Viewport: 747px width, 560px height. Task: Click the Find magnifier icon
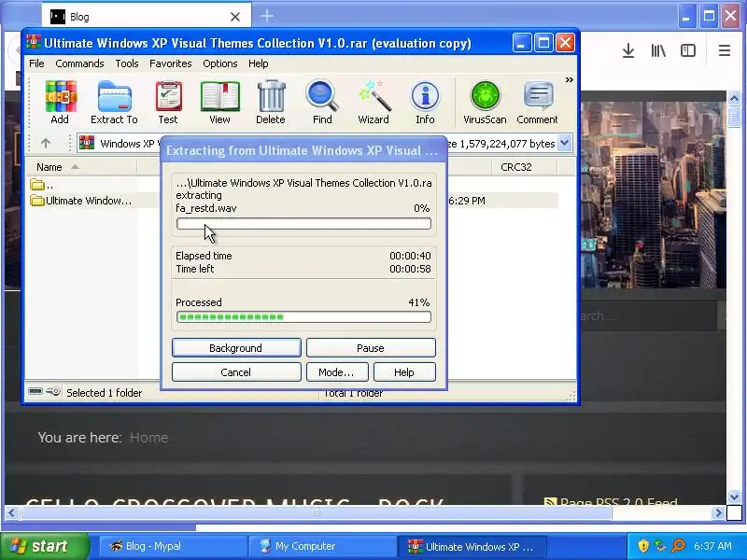(322, 103)
